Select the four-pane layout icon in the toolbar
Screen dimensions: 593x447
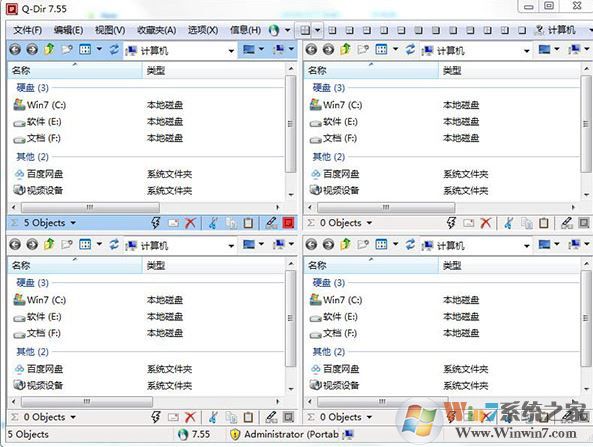tap(305, 30)
